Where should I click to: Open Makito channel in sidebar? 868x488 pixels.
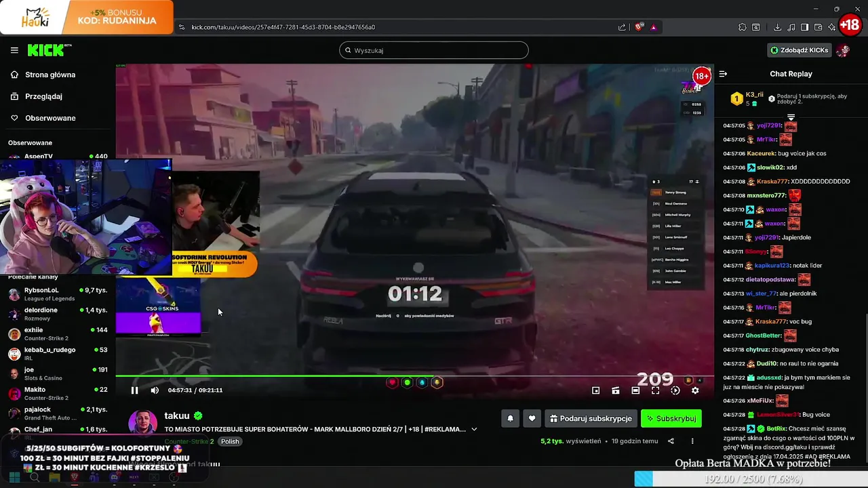[x=58, y=393]
